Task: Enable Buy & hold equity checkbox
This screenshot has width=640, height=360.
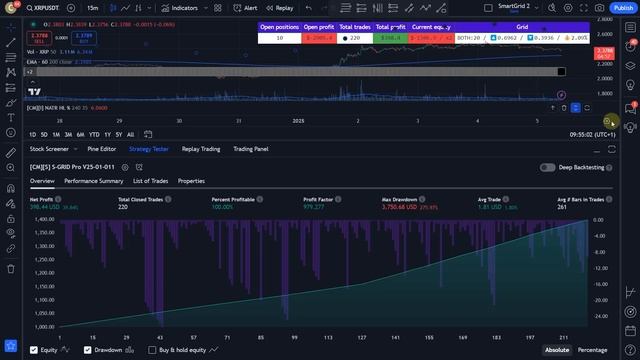Action: point(152,350)
